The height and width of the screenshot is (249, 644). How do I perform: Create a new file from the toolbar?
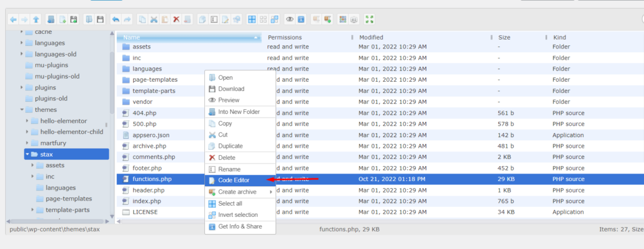(x=62, y=19)
